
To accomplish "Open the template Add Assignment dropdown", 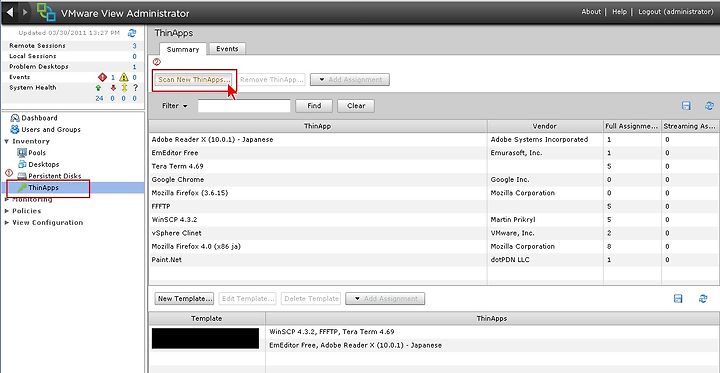I will pos(385,299).
